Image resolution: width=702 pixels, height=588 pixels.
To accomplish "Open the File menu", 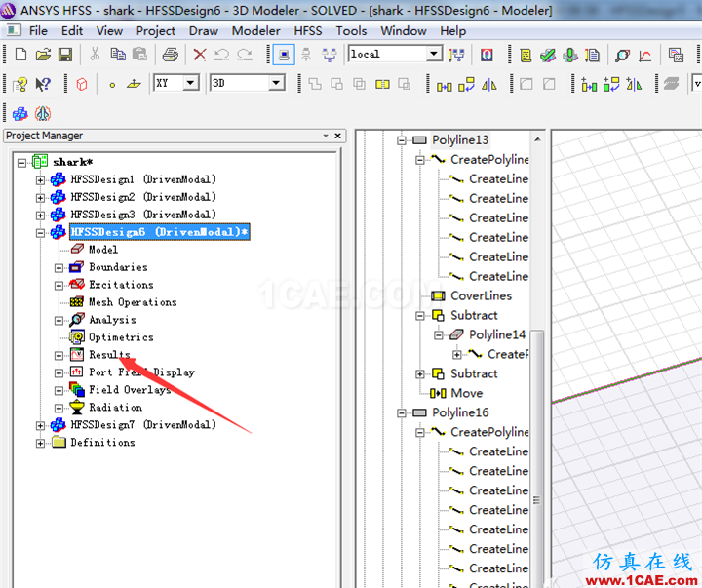I will [38, 31].
